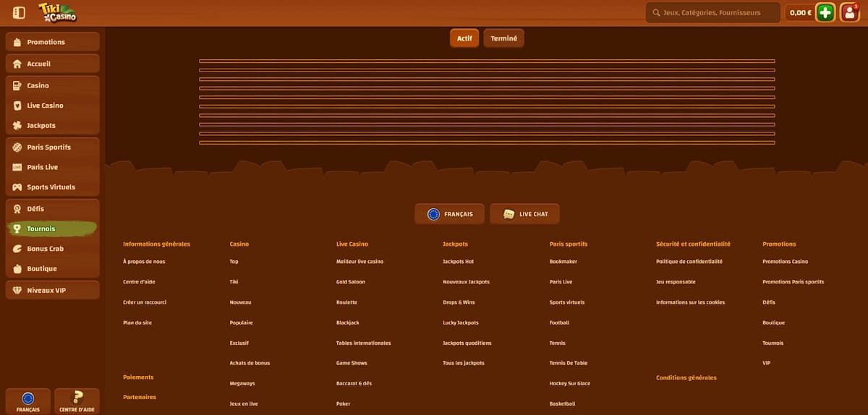Open Centre d'aide question mark icon
The height and width of the screenshot is (415, 868).
pyautogui.click(x=77, y=401)
